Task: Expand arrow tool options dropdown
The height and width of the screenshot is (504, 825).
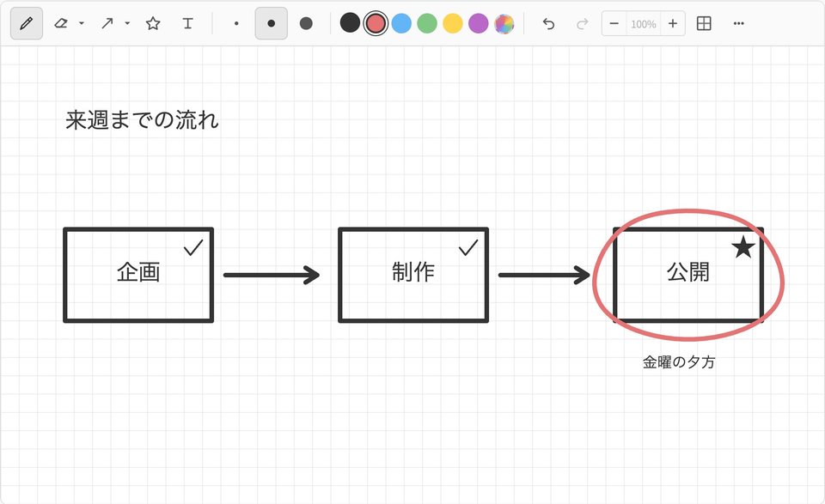Action: [x=127, y=24]
